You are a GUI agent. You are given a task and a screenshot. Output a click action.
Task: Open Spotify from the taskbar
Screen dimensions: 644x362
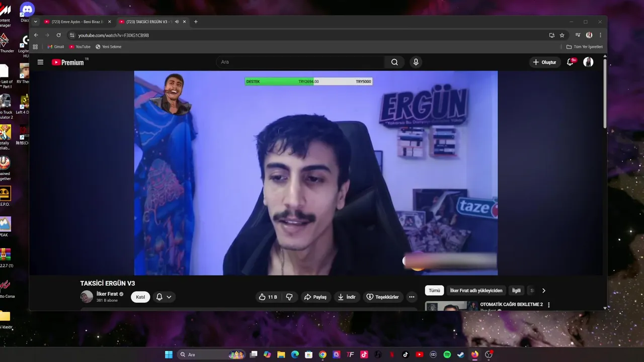447,354
